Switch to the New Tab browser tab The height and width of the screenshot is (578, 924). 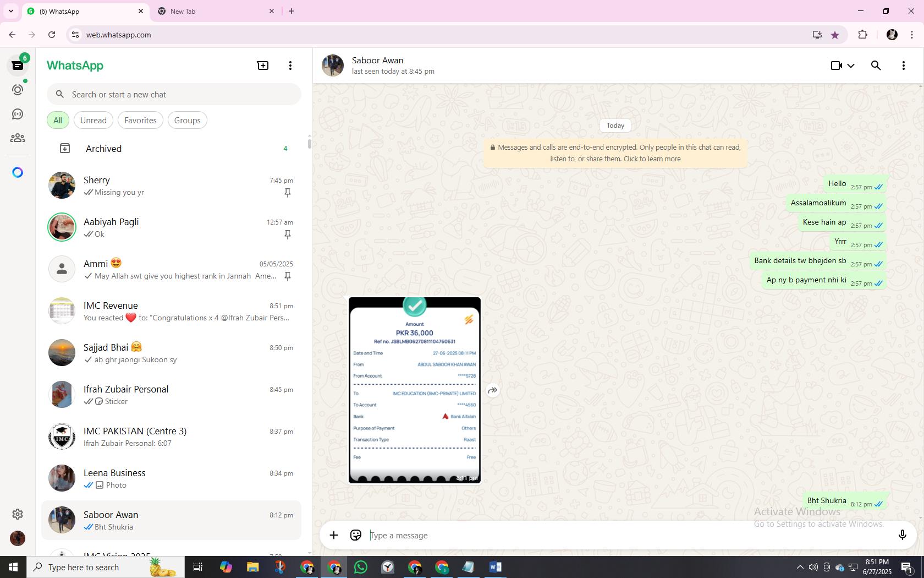pyautogui.click(x=216, y=11)
